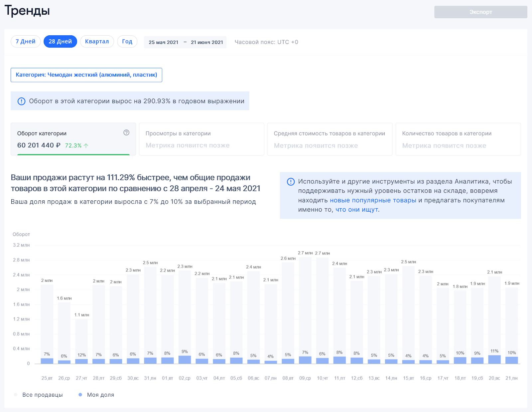Switch to 'Квартал' period
This screenshot has height=412, width=532.
(x=97, y=42)
